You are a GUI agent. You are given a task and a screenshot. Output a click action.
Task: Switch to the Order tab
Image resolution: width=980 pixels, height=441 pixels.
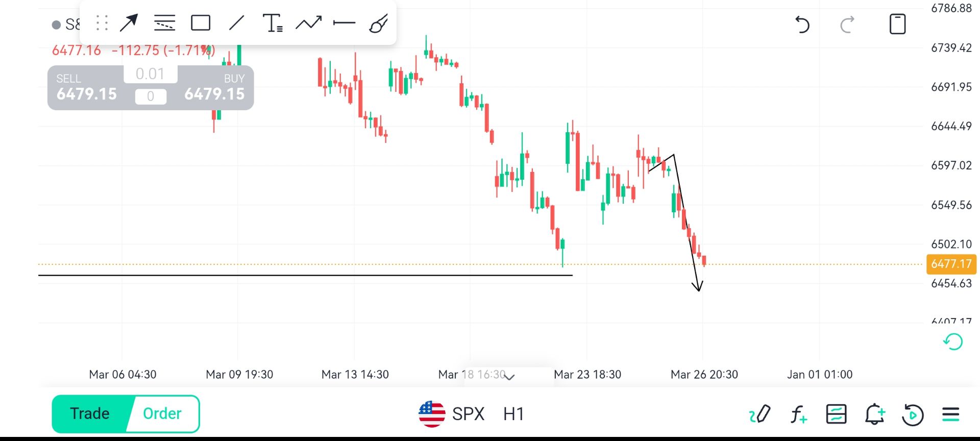click(x=162, y=413)
